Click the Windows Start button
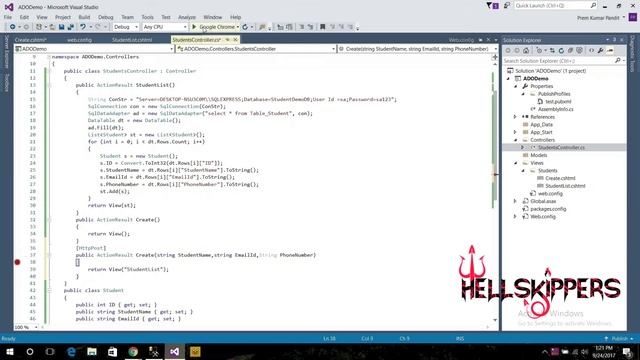Viewport: 640px width, 360px height. pos(9,351)
